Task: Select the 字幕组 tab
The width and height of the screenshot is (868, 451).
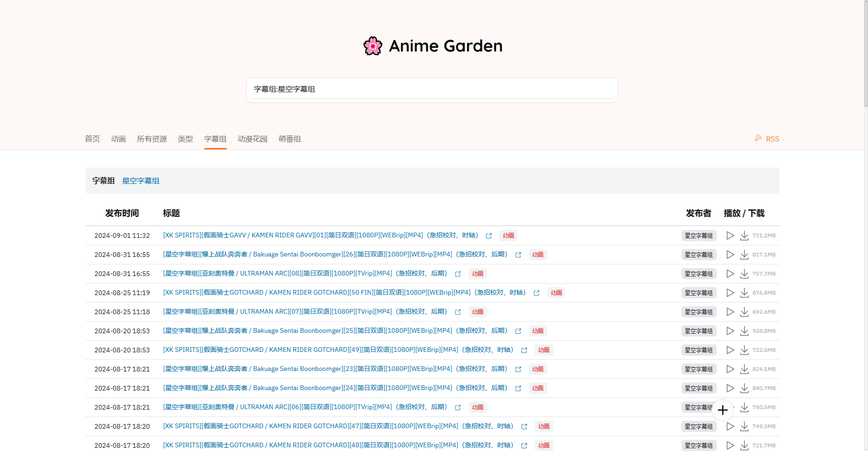Action: point(215,139)
